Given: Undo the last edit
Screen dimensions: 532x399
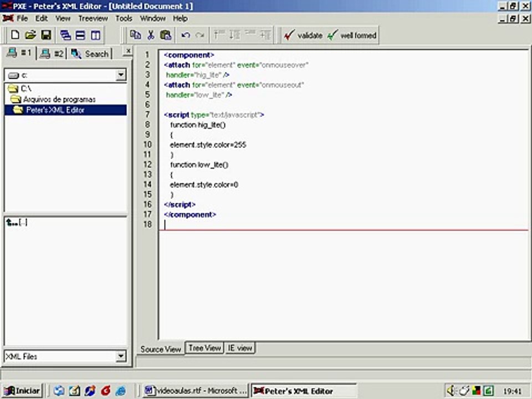Looking at the screenshot, I should [x=185, y=35].
